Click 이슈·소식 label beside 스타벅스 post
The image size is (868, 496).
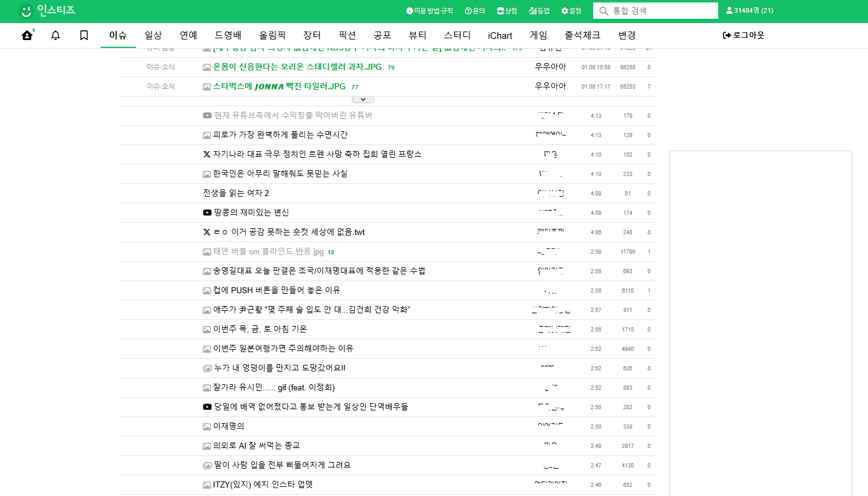point(161,86)
